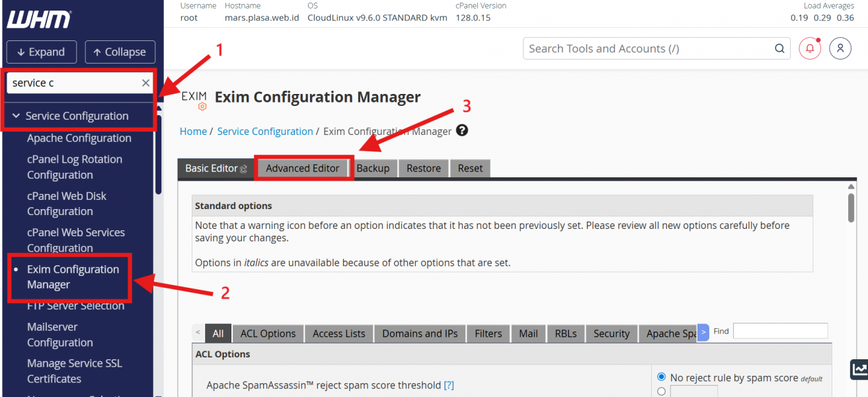Click the cPanel version 128.0.15
Screen dimensions: 868x397
(473, 18)
